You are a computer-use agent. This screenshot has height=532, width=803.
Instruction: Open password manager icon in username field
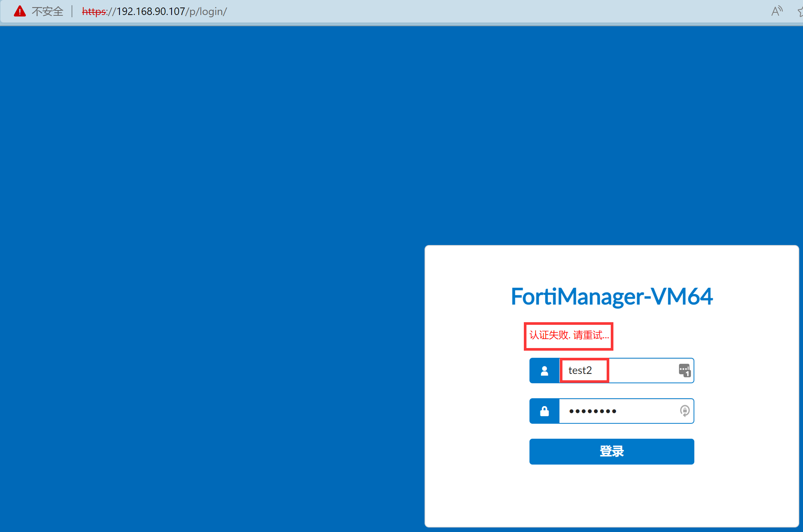[x=685, y=370]
